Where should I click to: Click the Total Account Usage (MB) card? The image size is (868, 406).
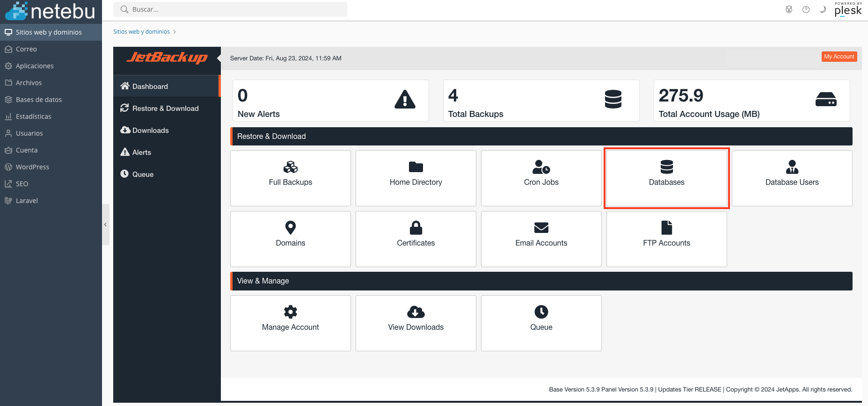(x=752, y=101)
